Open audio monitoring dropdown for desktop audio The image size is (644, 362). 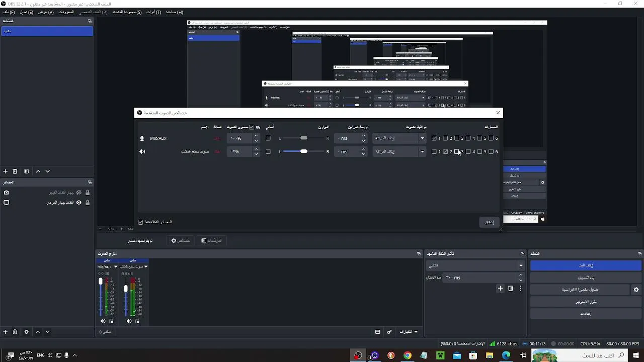point(399,151)
